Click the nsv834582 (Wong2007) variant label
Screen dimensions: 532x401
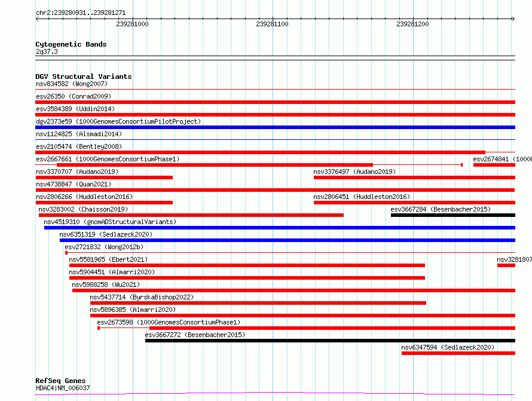[72, 84]
